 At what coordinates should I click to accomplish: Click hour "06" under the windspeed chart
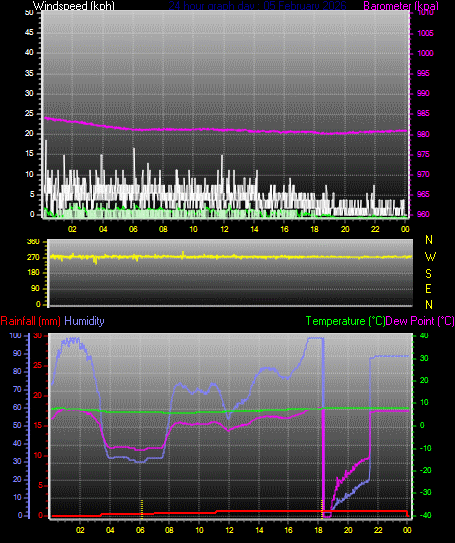click(133, 229)
